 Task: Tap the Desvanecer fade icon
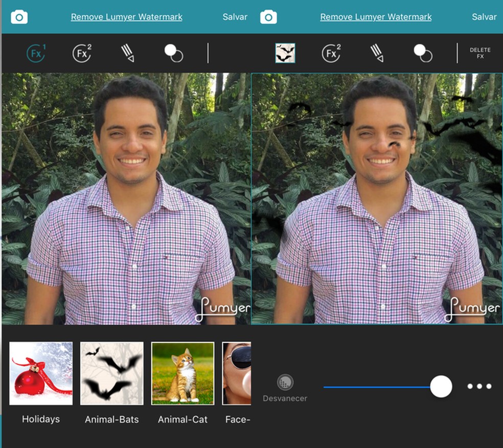point(285,382)
